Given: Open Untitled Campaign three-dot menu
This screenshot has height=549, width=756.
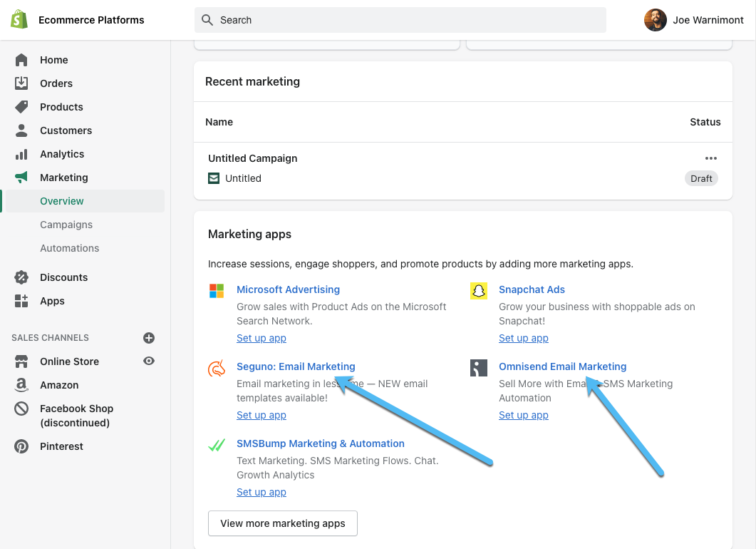Looking at the screenshot, I should click(710, 158).
